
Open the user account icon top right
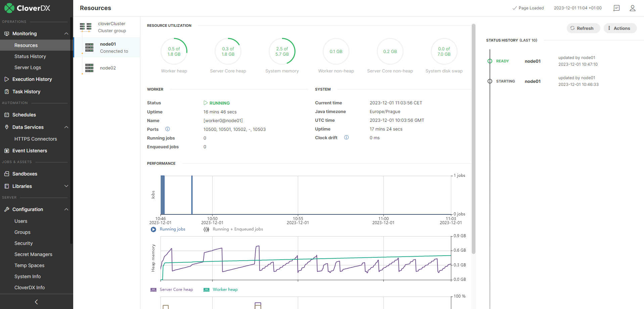tap(633, 8)
